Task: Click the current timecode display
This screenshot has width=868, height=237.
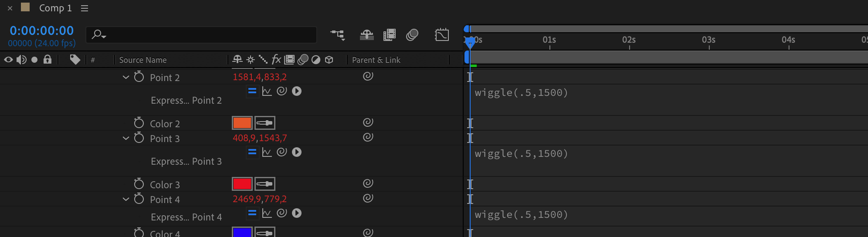Action: tap(42, 30)
